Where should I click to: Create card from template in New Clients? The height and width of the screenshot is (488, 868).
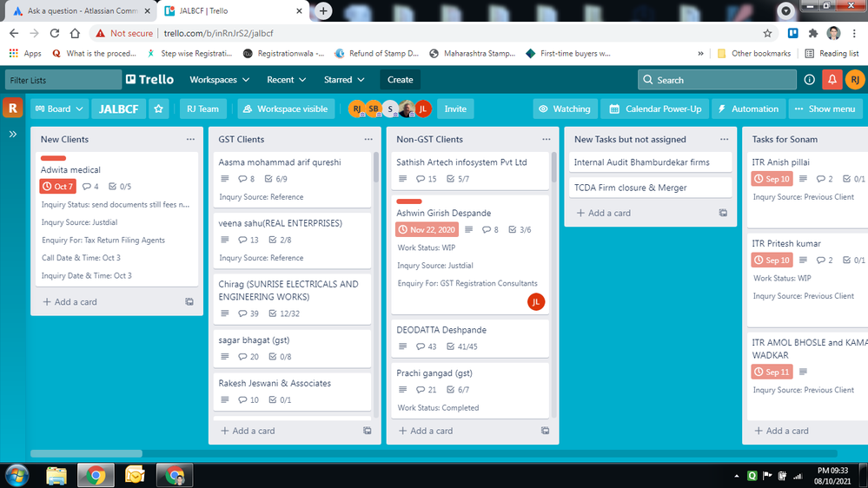[189, 301]
